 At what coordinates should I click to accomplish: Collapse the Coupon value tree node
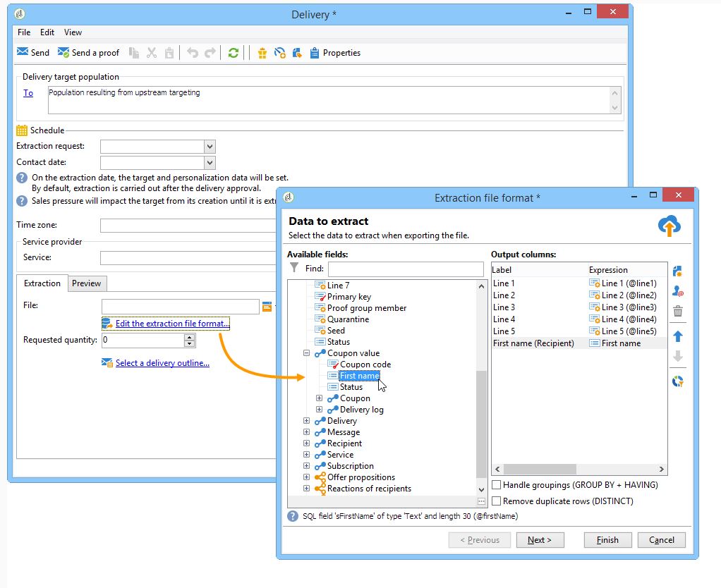pos(307,353)
